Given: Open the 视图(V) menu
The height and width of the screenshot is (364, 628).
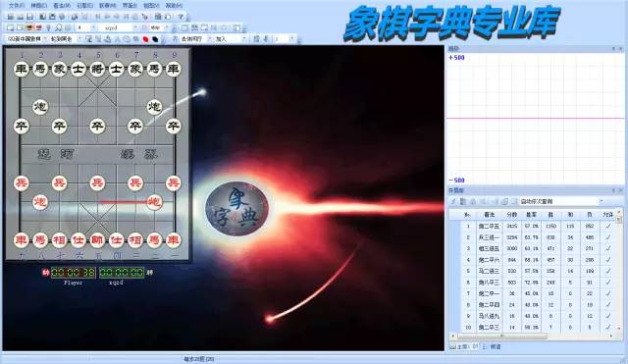Looking at the screenshot, I should (151, 6).
